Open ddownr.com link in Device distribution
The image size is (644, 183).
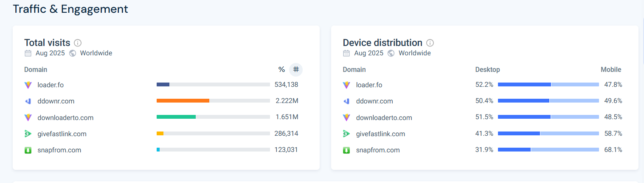click(x=374, y=101)
